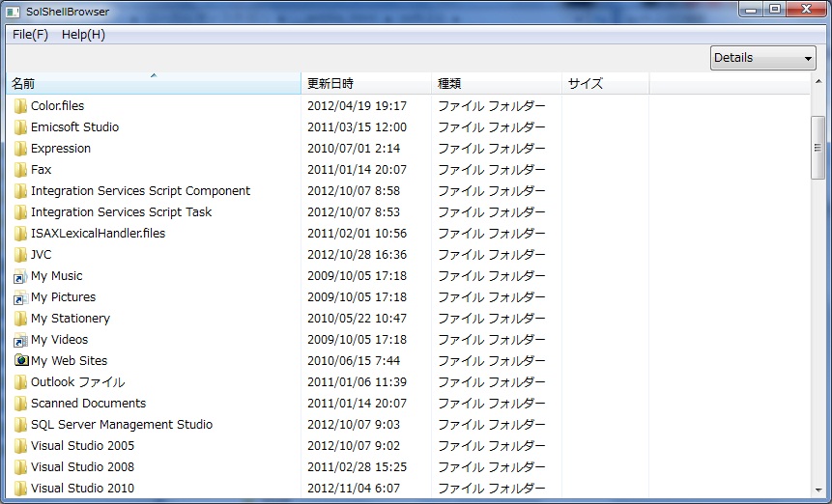Image resolution: width=832 pixels, height=504 pixels.
Task: Close the SolShellBrowser window
Action: [x=806, y=9]
